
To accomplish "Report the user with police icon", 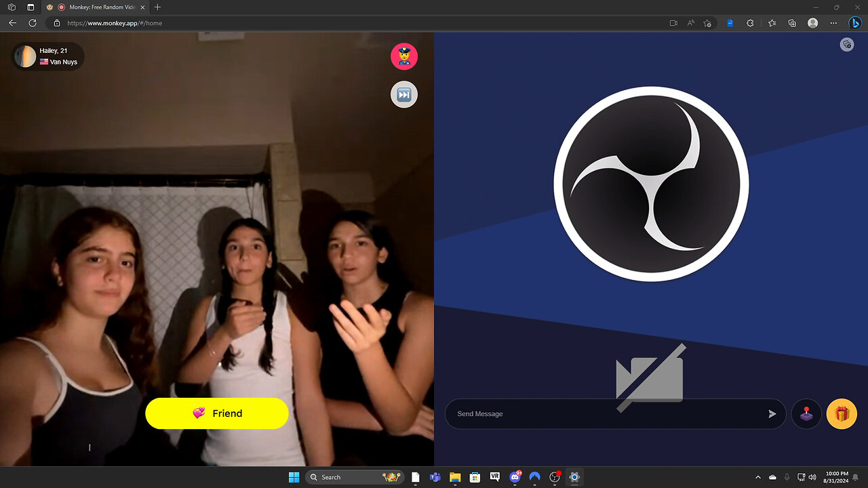I will [404, 56].
